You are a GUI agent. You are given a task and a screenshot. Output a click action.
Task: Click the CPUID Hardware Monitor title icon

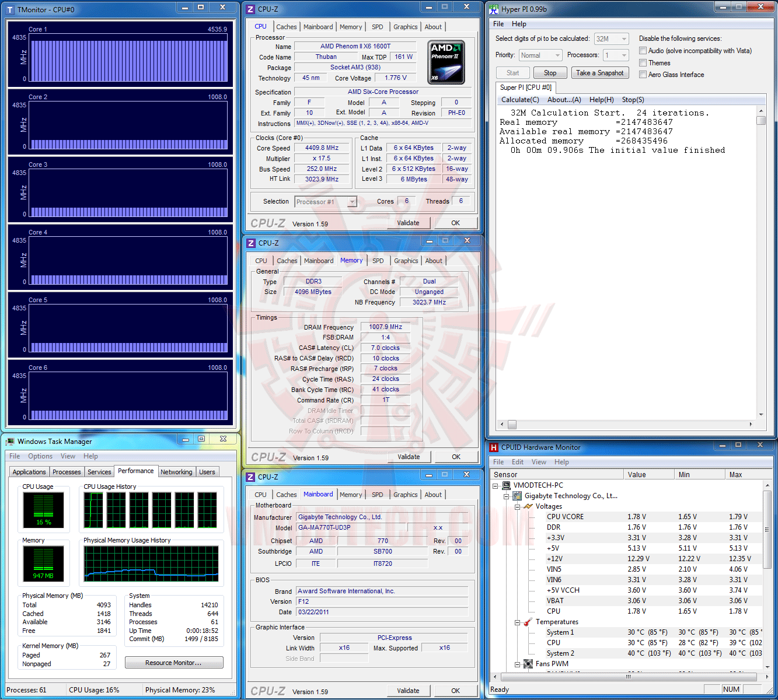click(494, 447)
